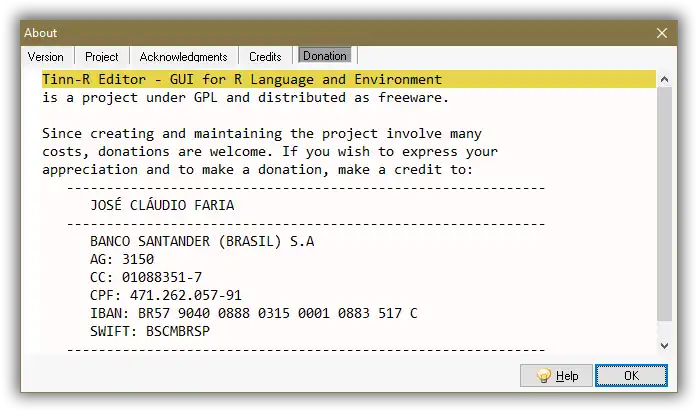Click the scrollbar up arrow
698x413 pixels.
[x=664, y=79]
